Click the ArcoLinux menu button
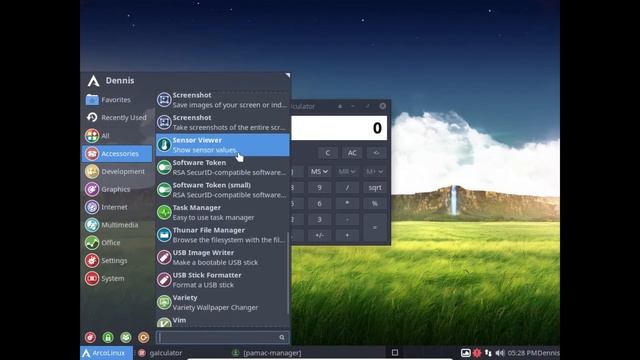This screenshot has height=360, width=640. point(106,353)
